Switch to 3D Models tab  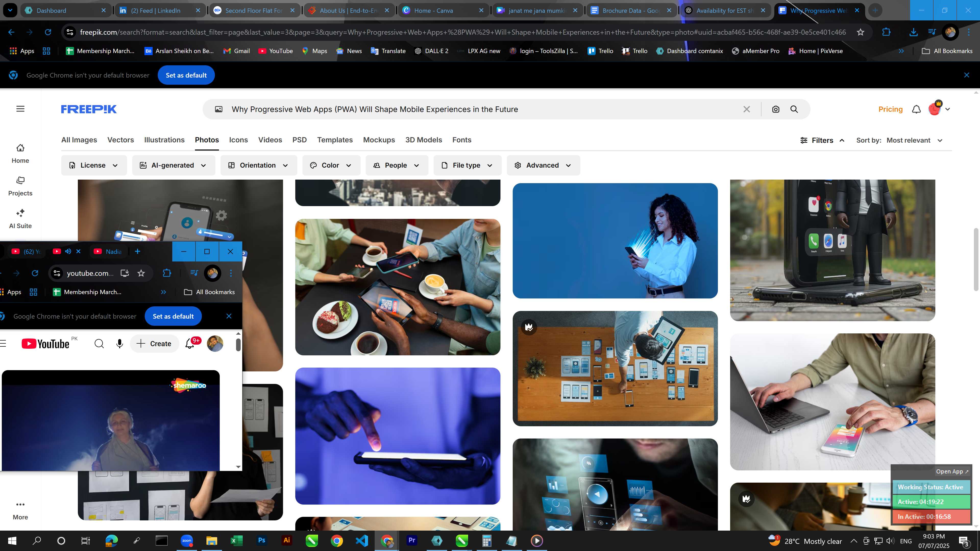(x=423, y=140)
